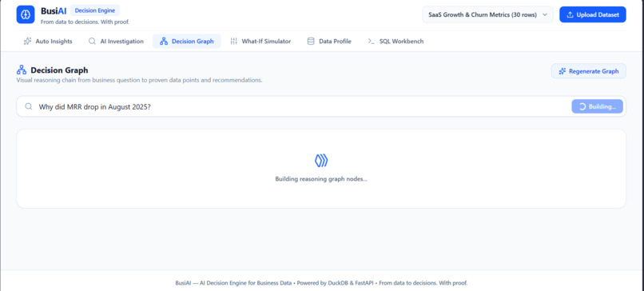Image resolution: width=644 pixels, height=291 pixels.
Task: Click the 'Decision Graph' section heading
Action: [59, 70]
